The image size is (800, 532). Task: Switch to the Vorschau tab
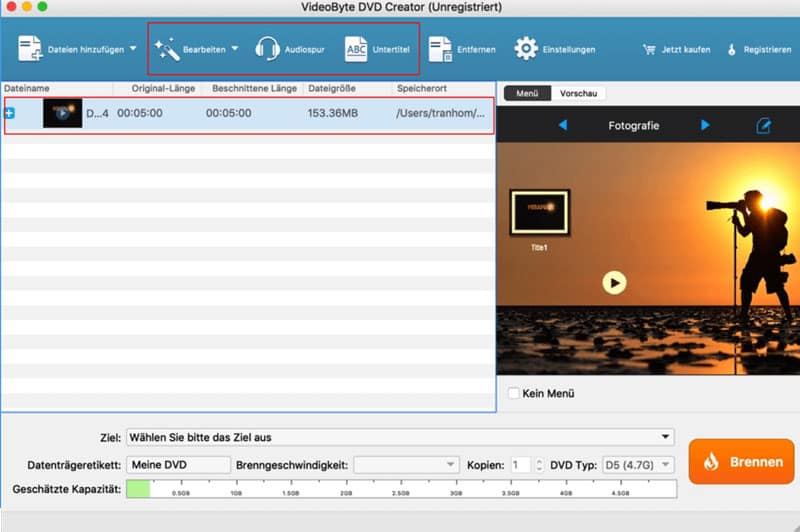[x=578, y=93]
